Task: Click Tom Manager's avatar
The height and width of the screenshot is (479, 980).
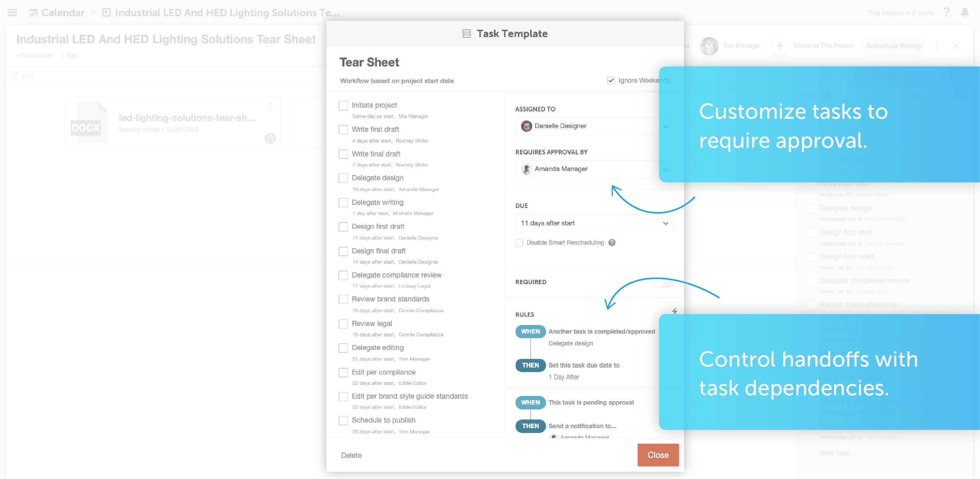Action: (709, 46)
